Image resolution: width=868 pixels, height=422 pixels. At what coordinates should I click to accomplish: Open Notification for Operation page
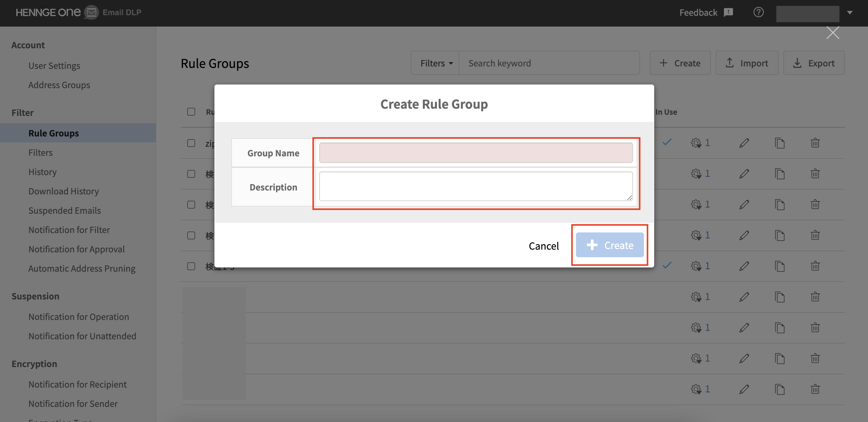coord(79,317)
